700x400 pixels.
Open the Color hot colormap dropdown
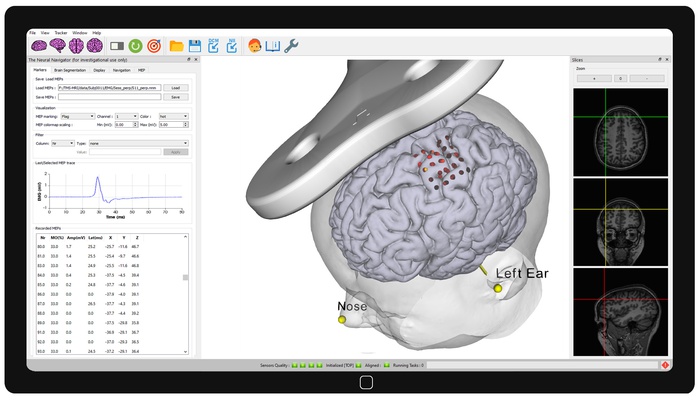(174, 117)
